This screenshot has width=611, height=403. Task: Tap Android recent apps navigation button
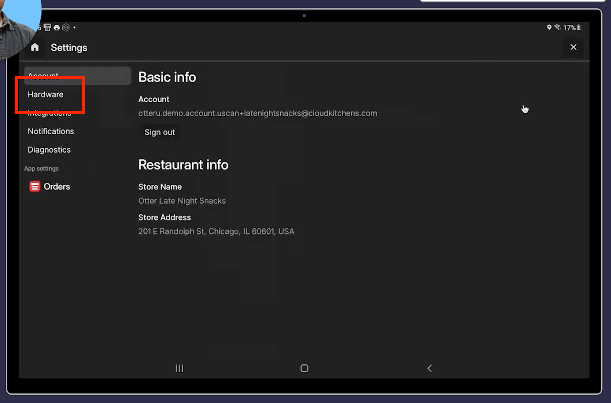(x=179, y=368)
